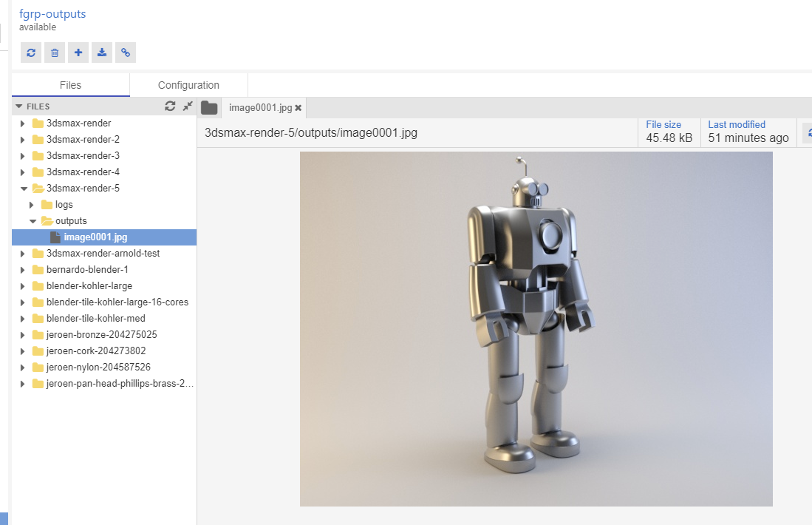Click the File size 45.48 kB value
The width and height of the screenshot is (812, 525).
[x=669, y=138]
